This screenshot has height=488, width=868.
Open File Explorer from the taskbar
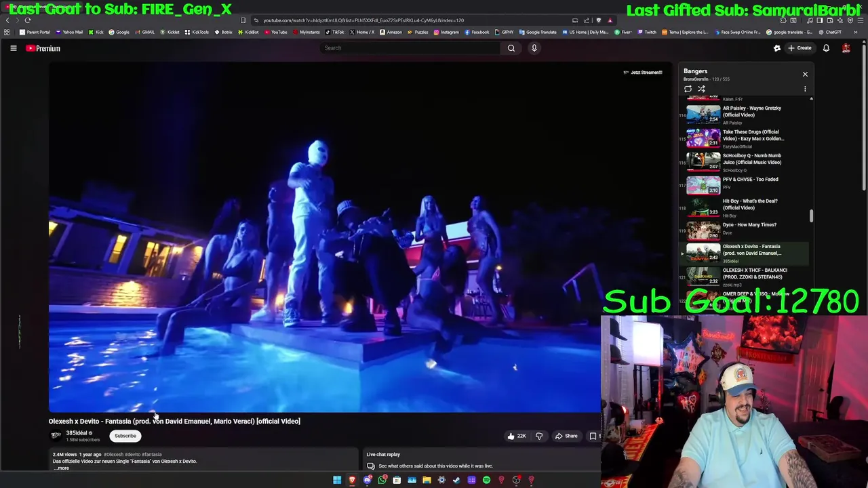[427, 480]
